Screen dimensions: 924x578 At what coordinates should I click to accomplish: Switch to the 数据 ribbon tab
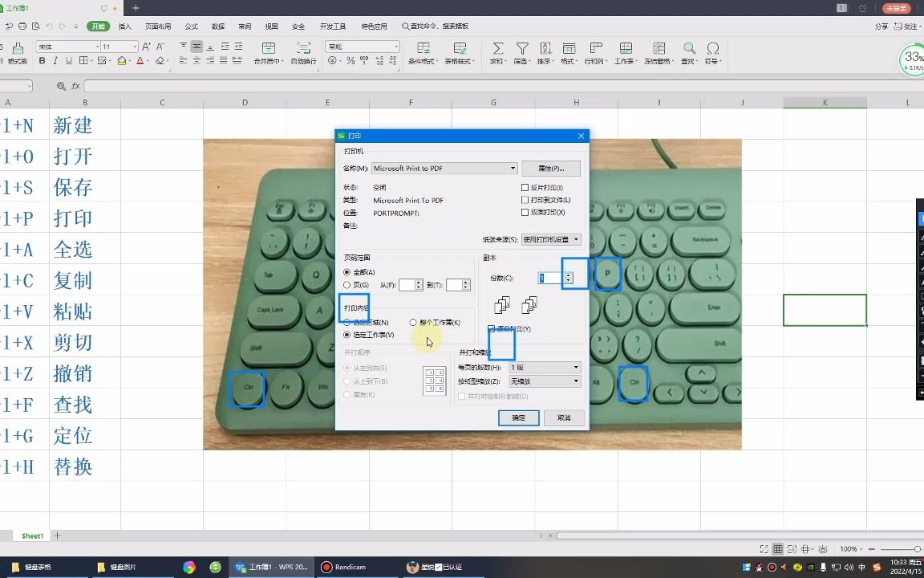pyautogui.click(x=217, y=25)
